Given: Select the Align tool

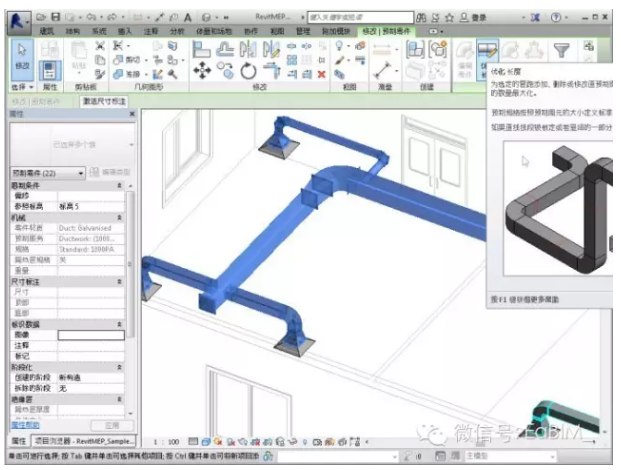Looking at the screenshot, I should coord(201,49).
